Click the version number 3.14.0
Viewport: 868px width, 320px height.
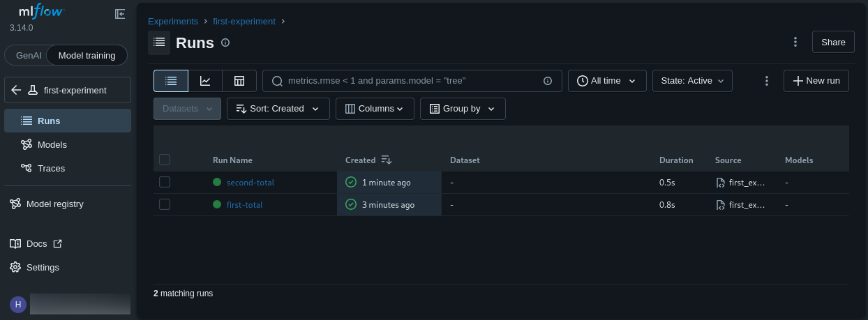tap(21, 28)
